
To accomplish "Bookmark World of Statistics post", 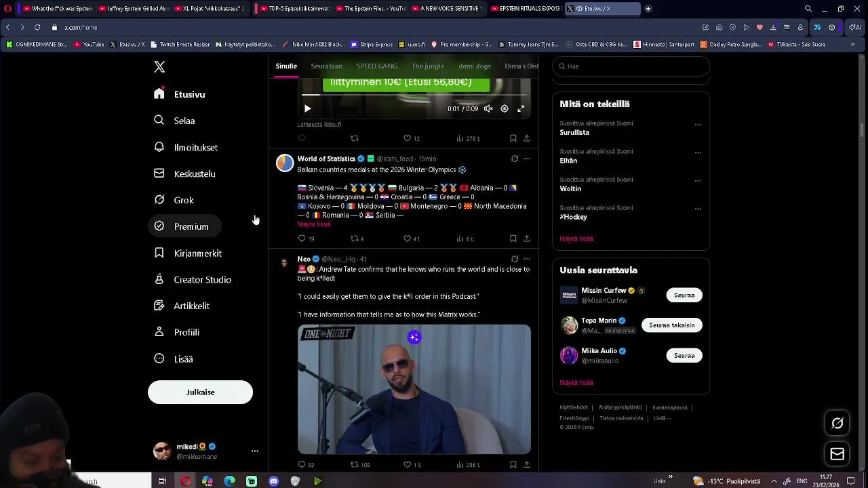I will (513, 239).
